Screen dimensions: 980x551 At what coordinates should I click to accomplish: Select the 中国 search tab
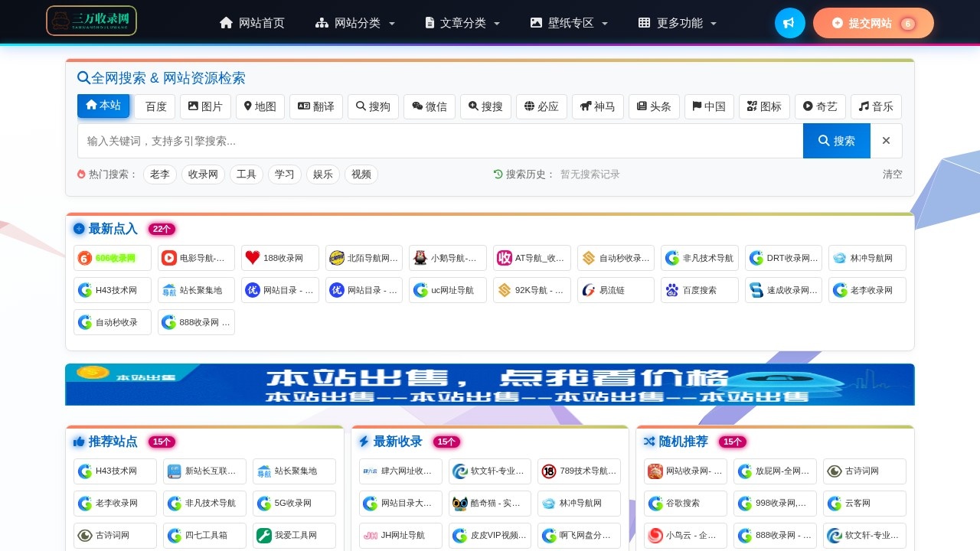[x=709, y=106]
